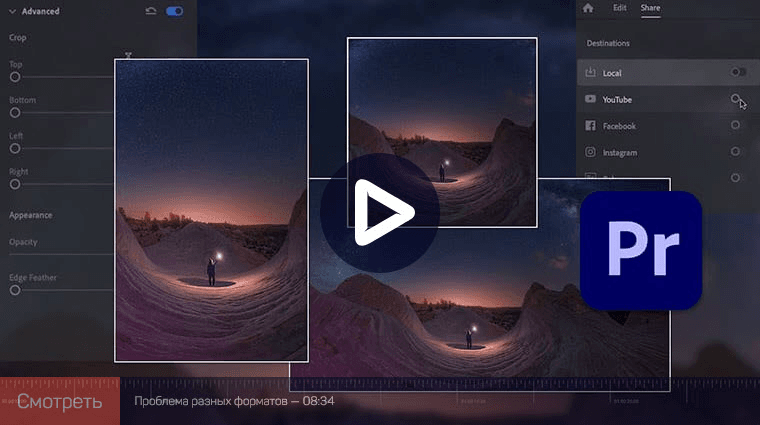The image size is (760, 425).
Task: Enable the toggle below the Instagram row
Action: pyautogui.click(x=735, y=178)
